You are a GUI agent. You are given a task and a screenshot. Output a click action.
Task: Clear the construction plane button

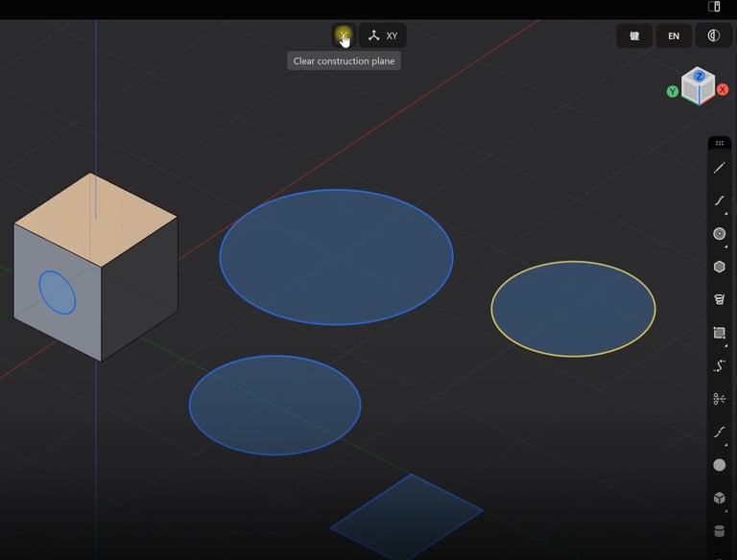tap(344, 35)
